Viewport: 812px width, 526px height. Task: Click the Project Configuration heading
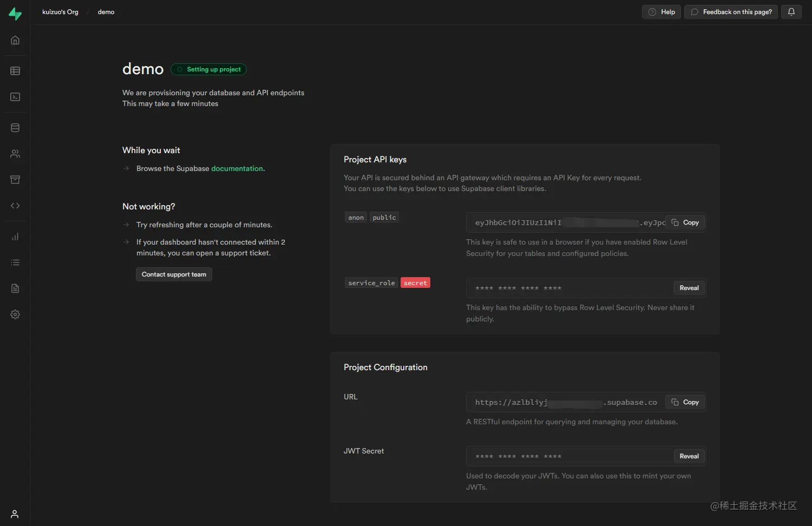pos(385,367)
